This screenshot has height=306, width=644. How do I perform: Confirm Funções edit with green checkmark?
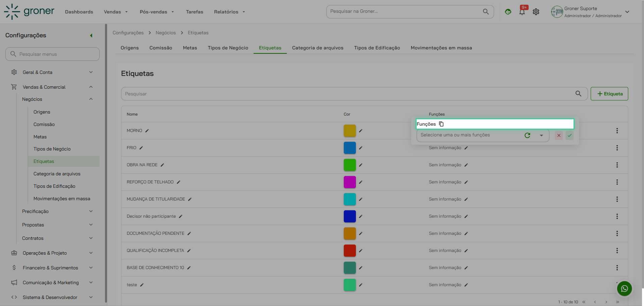569,135
